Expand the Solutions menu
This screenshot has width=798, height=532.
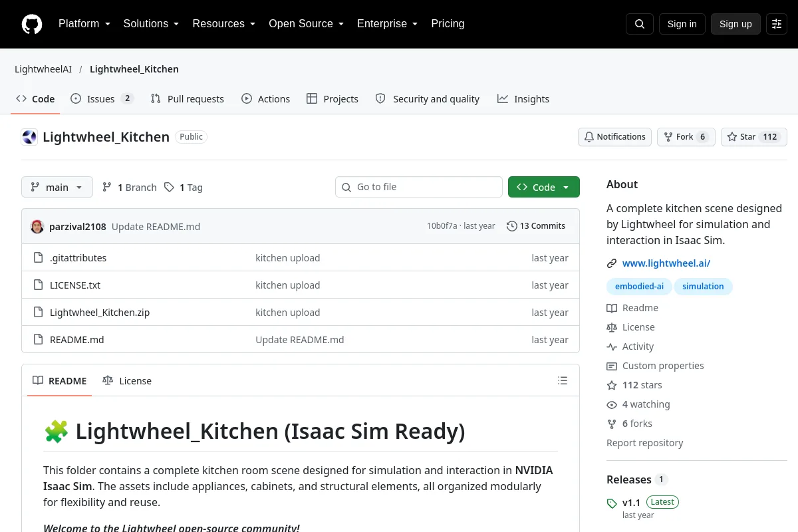pos(151,24)
